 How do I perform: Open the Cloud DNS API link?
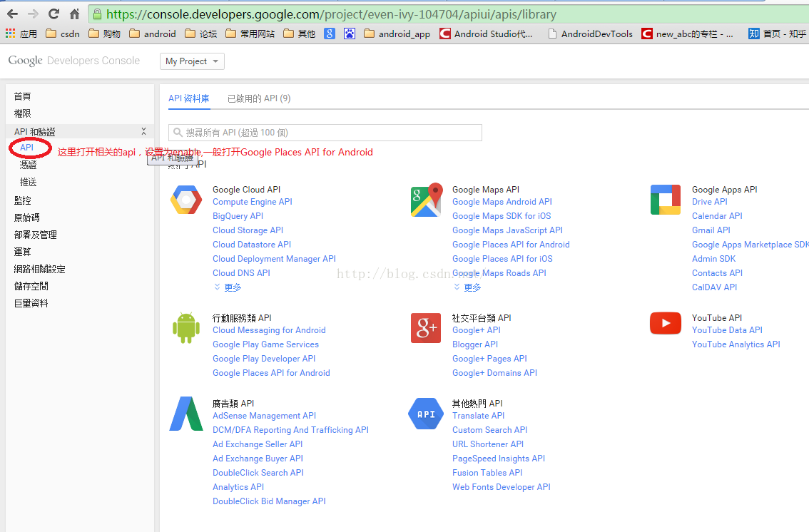tap(241, 272)
